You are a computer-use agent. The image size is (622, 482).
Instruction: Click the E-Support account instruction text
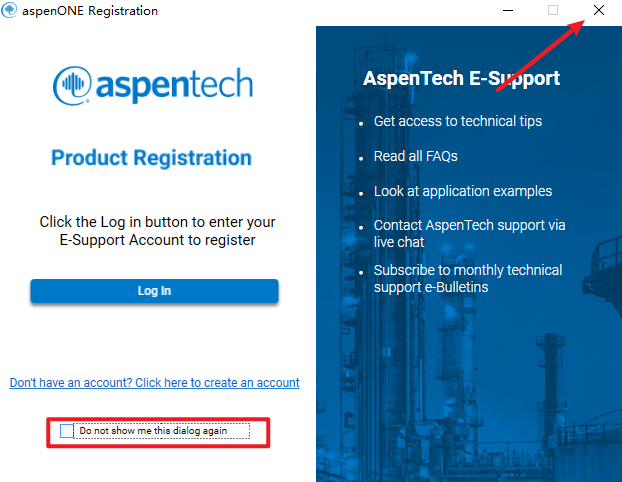point(157,231)
